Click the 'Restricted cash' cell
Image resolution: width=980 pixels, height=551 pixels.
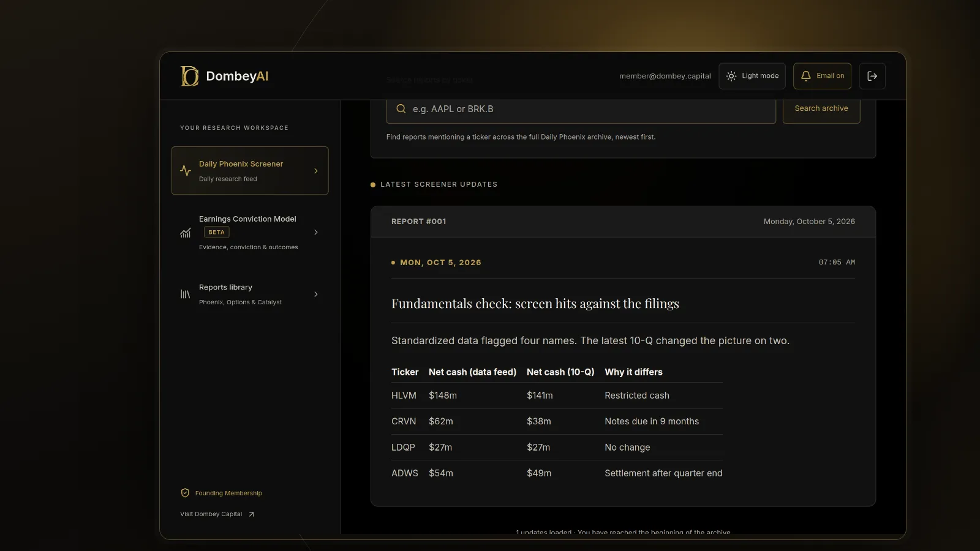pyautogui.click(x=637, y=395)
